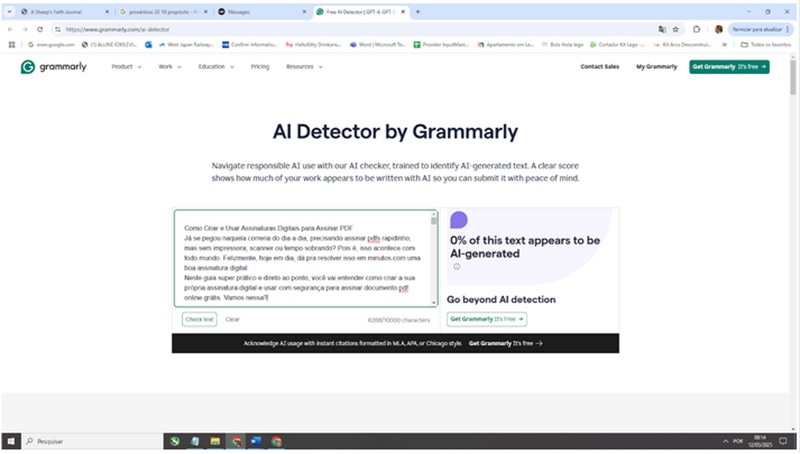This screenshot has height=454, width=800.
Task: Expand the Work menu
Action: [x=170, y=67]
